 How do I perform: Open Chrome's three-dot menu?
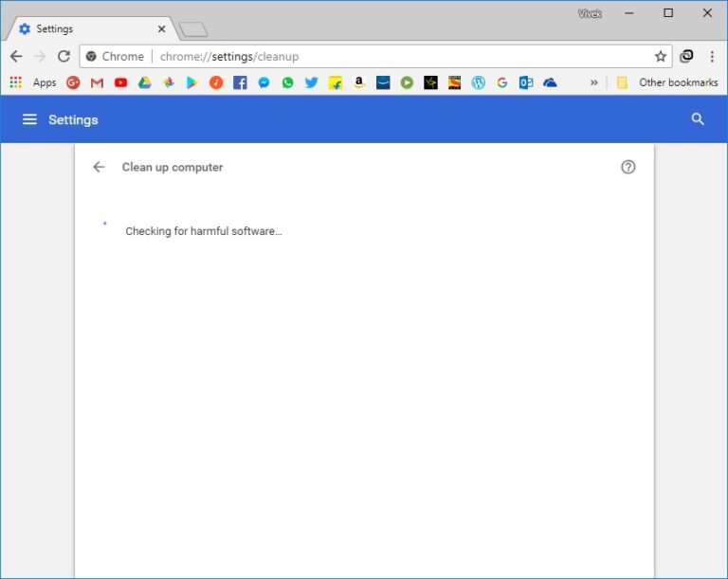point(712,57)
